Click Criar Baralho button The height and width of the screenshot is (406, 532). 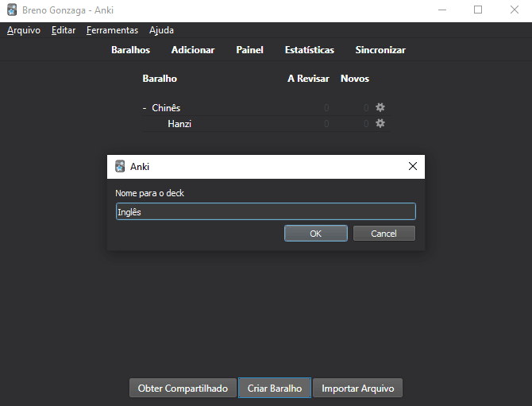(275, 388)
